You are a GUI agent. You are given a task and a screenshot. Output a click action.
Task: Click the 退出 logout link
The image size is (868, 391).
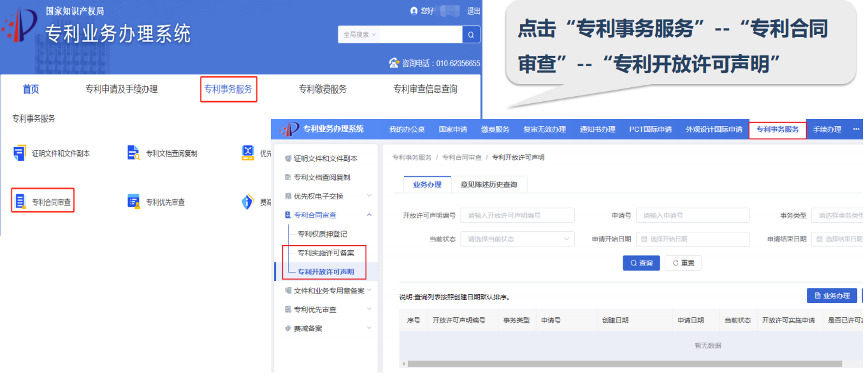coord(474,11)
